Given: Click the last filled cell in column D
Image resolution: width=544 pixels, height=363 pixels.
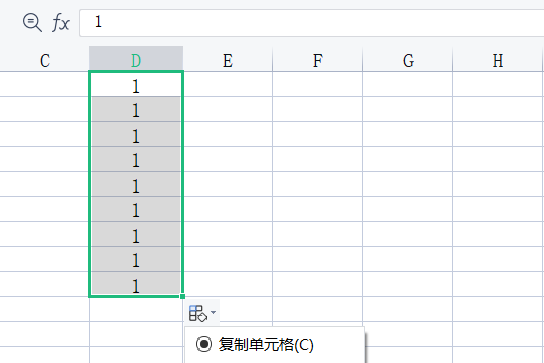Looking at the screenshot, I should tap(136, 284).
